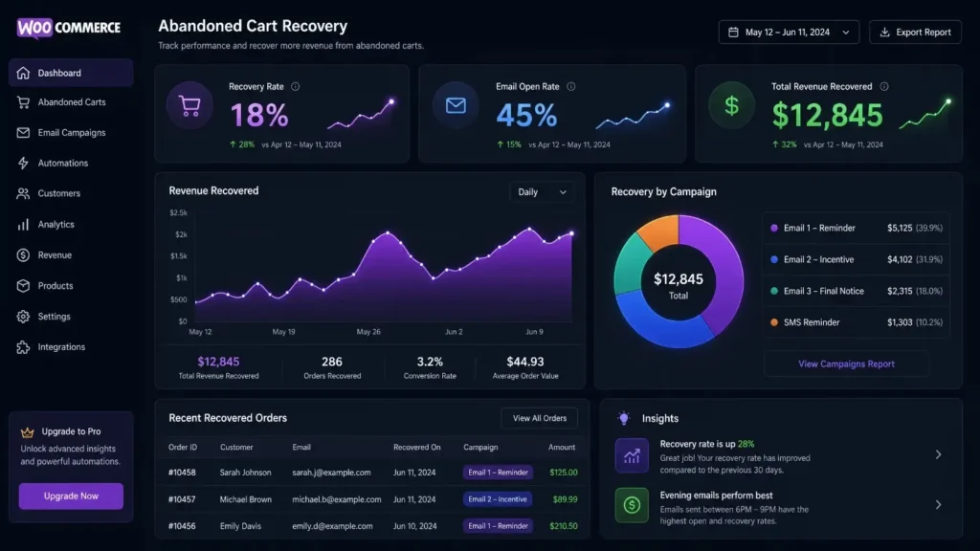Viewport: 980px width, 551px height.
Task: Click the Recovery Rate info icon
Action: tap(295, 87)
